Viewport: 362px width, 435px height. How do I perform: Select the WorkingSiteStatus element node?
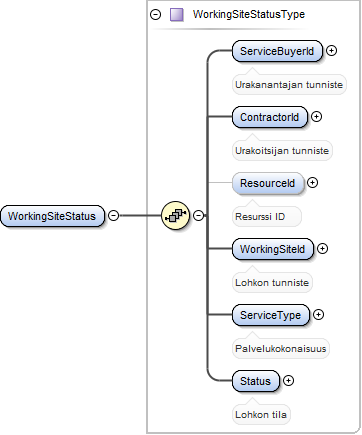click(x=52, y=216)
